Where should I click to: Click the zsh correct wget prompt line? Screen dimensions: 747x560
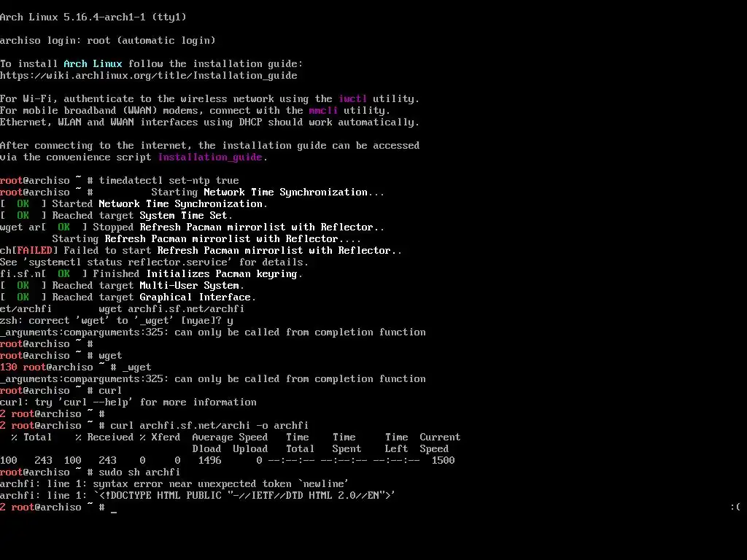[117, 321]
